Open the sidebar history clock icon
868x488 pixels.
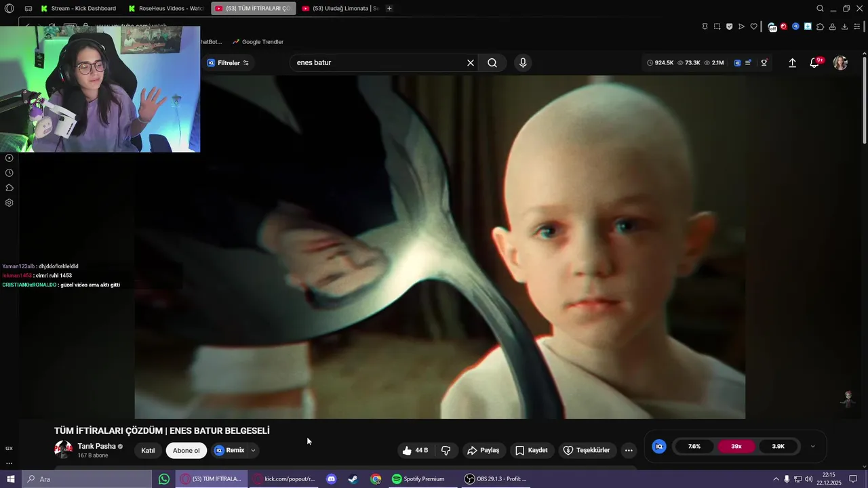pyautogui.click(x=9, y=173)
